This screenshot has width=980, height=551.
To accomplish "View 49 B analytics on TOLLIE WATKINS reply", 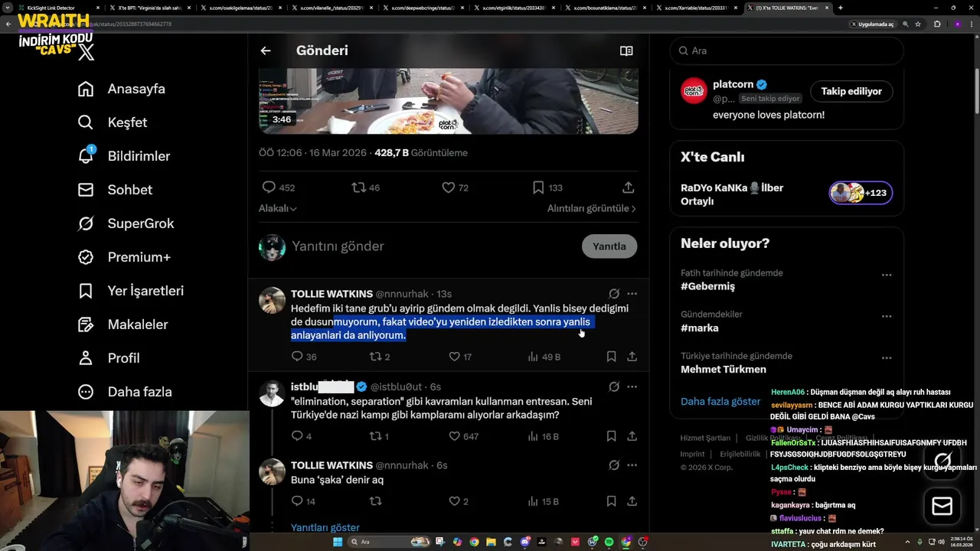I will [544, 357].
